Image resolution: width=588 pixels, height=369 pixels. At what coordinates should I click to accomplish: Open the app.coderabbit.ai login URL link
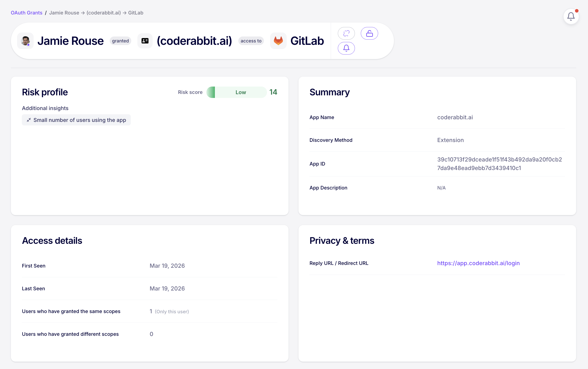tap(478, 263)
